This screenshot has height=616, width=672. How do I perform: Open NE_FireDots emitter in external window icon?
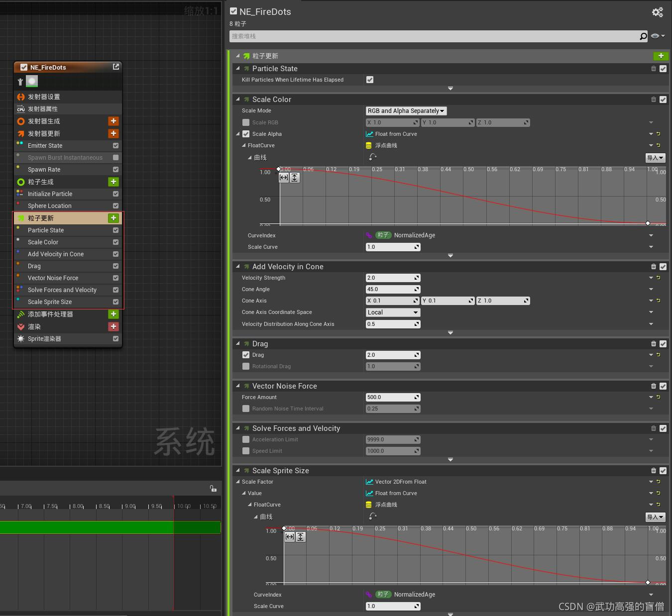point(116,67)
